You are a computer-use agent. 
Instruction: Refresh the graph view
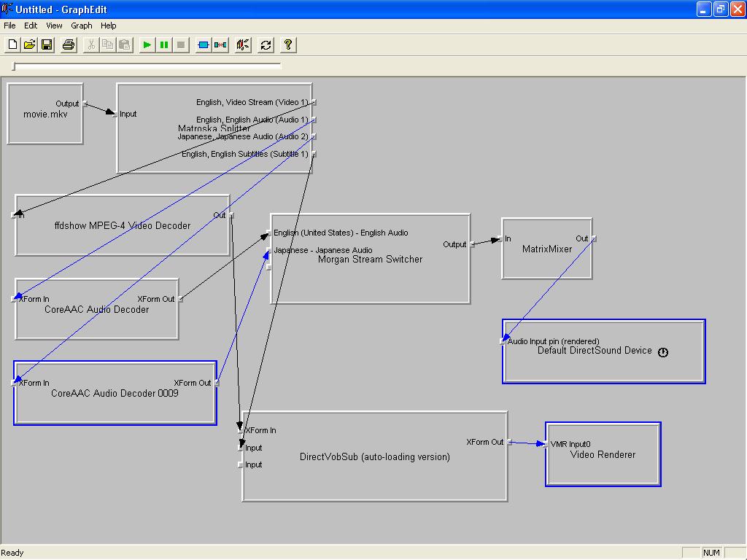point(266,44)
